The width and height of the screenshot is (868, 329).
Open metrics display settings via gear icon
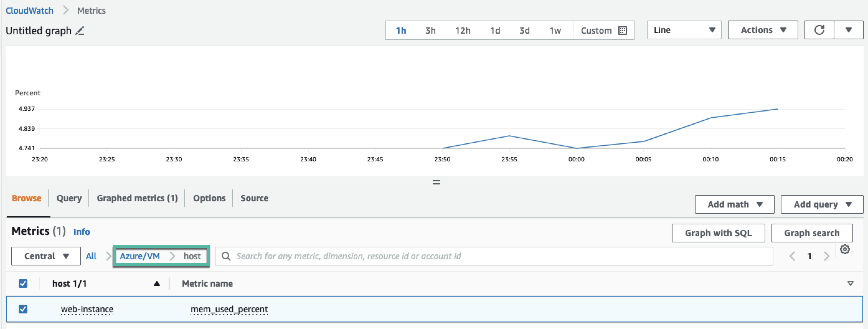[845, 250]
